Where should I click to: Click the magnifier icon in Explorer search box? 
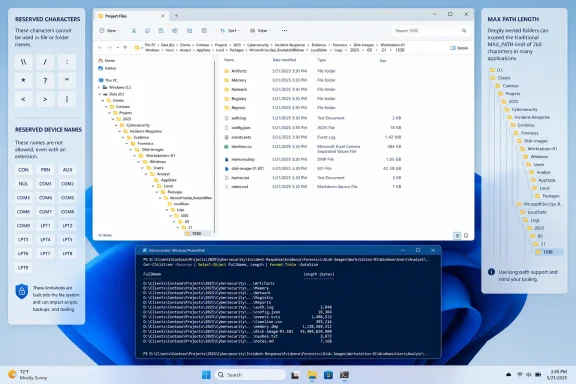(464, 31)
